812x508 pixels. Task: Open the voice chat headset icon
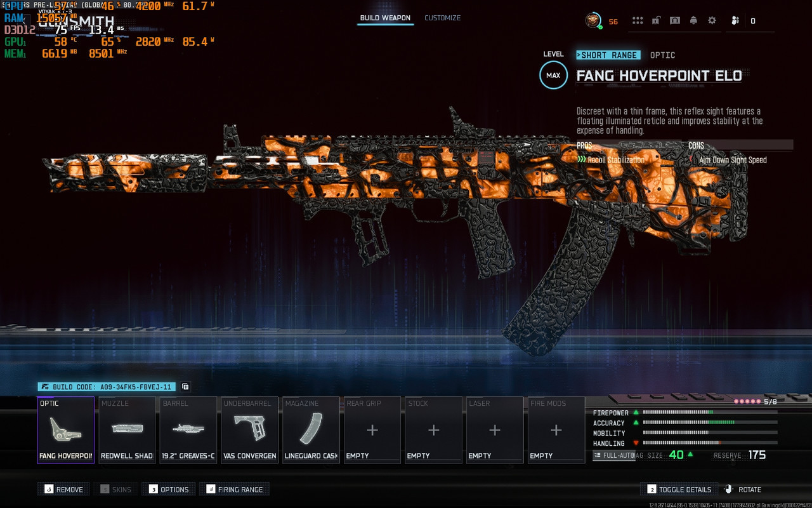pos(675,21)
